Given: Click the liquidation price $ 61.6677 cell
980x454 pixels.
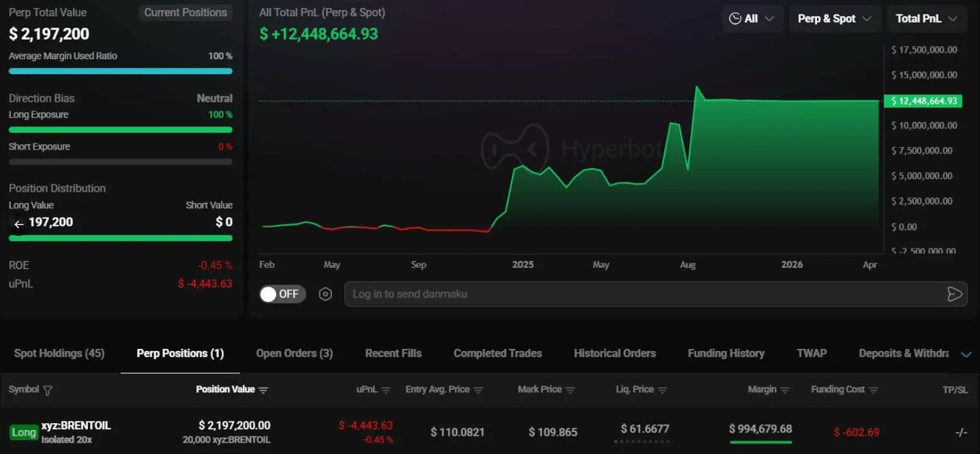Looking at the screenshot, I should [x=645, y=429].
